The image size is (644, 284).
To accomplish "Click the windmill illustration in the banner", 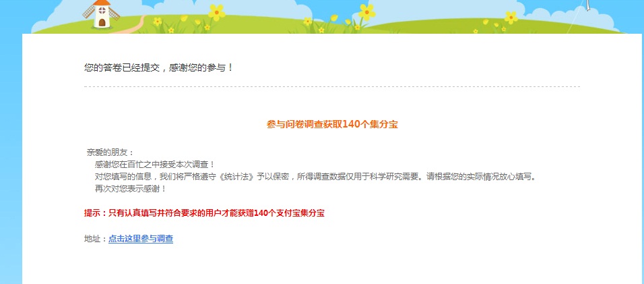I will pyautogui.click(x=101, y=13).
